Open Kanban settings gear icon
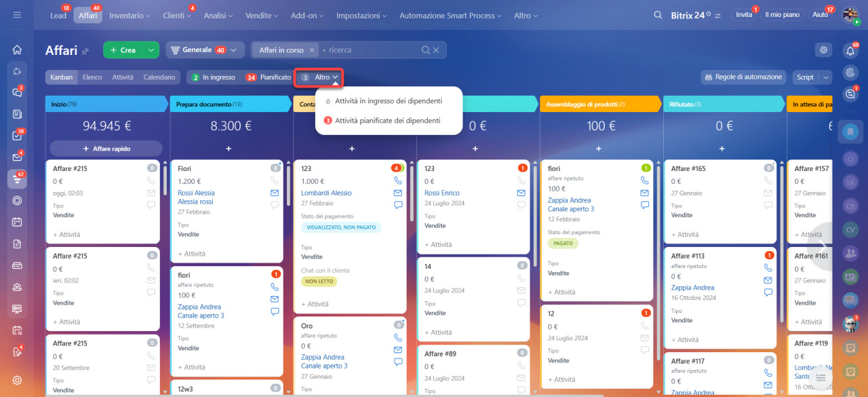The image size is (868, 397). pos(823,50)
